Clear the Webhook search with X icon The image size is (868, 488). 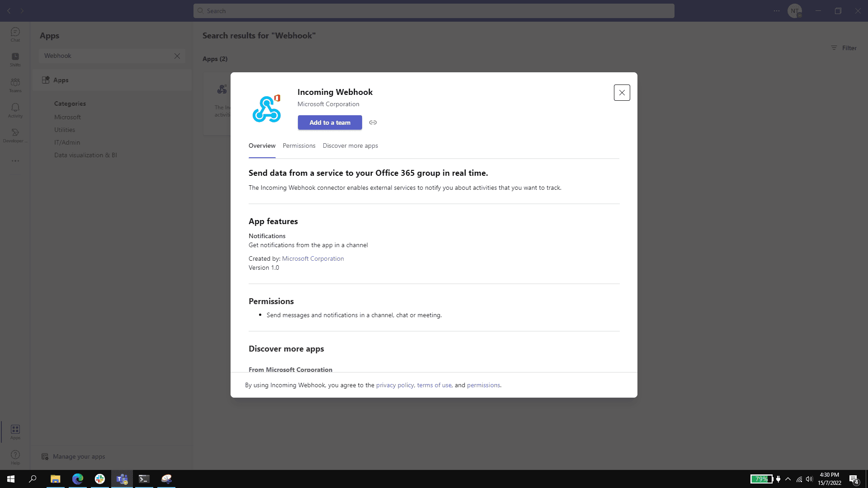pos(177,56)
